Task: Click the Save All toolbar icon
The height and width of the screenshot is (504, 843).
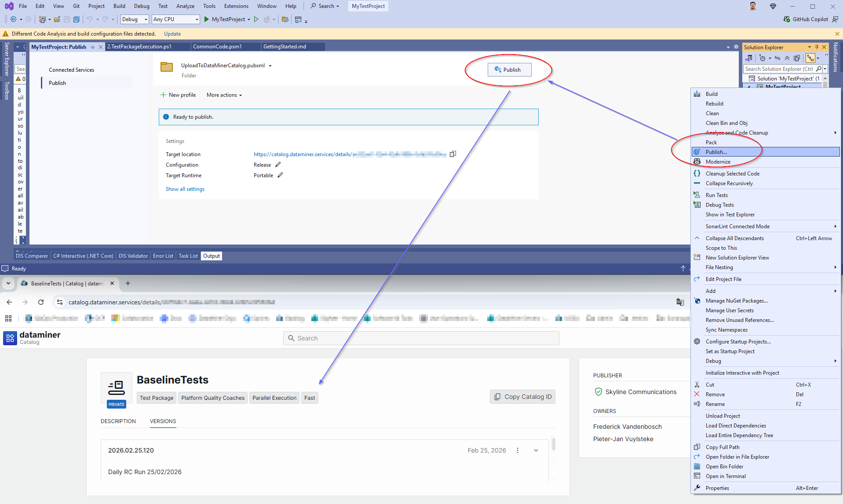Action: point(76,19)
